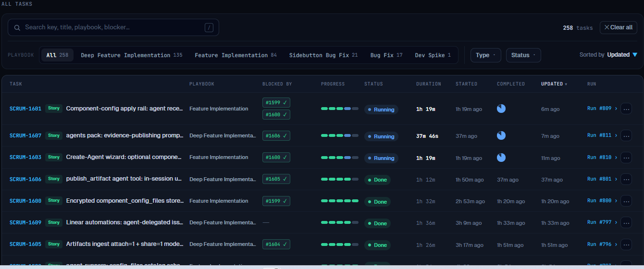Open more options for SCRUM-1600 row
644x269 pixels.
626,201
